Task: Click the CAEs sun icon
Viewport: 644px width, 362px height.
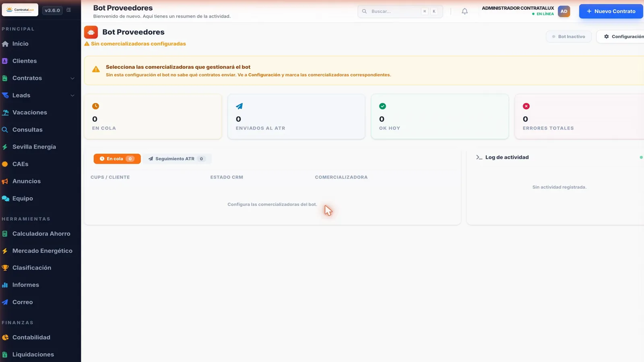Action: pos(5,164)
